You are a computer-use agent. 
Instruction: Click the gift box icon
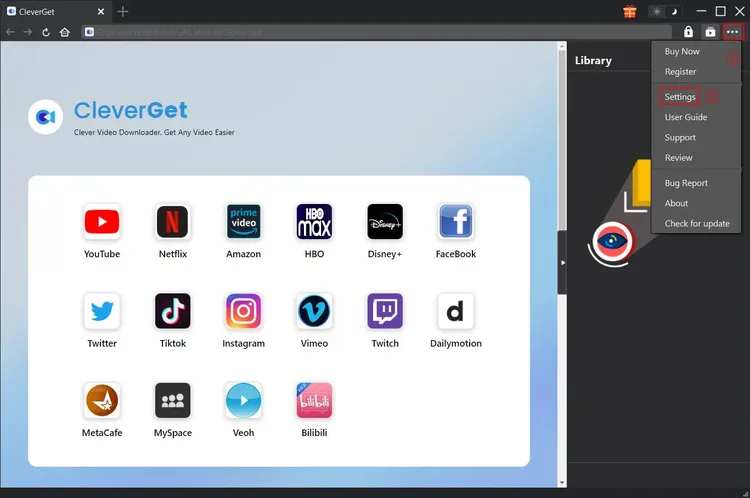click(630, 12)
